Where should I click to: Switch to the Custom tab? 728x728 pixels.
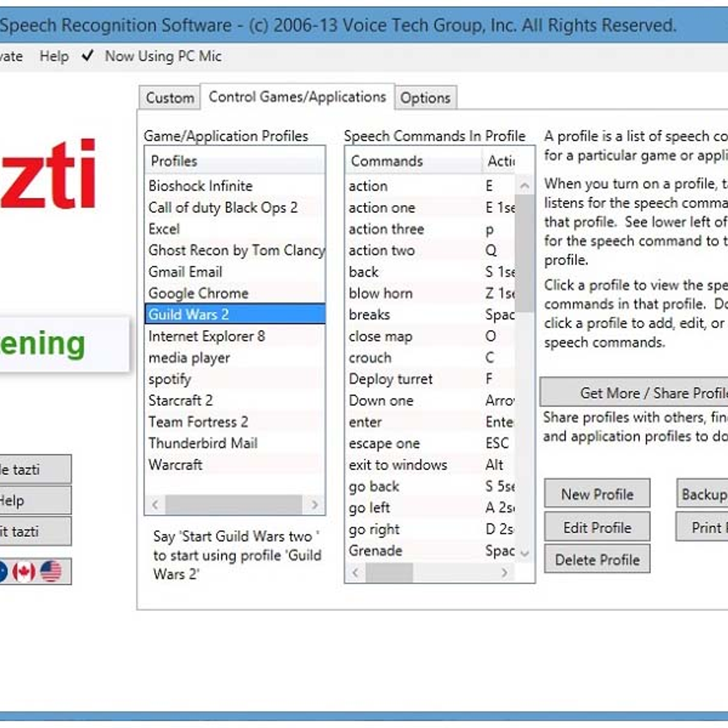click(x=169, y=98)
